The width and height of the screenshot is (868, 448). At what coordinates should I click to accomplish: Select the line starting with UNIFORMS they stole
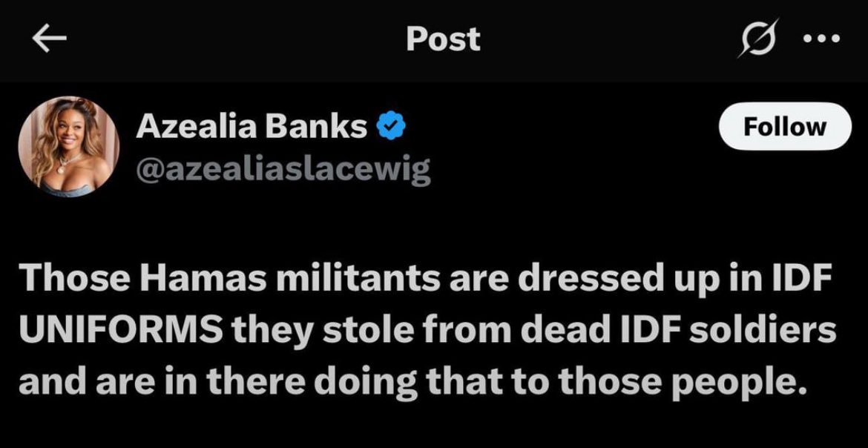[427, 332]
